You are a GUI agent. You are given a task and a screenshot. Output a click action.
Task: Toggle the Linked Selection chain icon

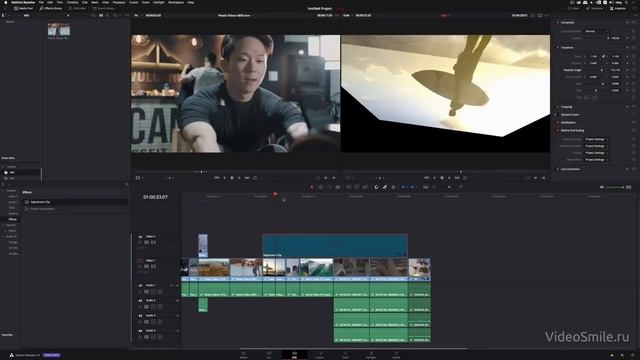pyautogui.click(x=385, y=187)
